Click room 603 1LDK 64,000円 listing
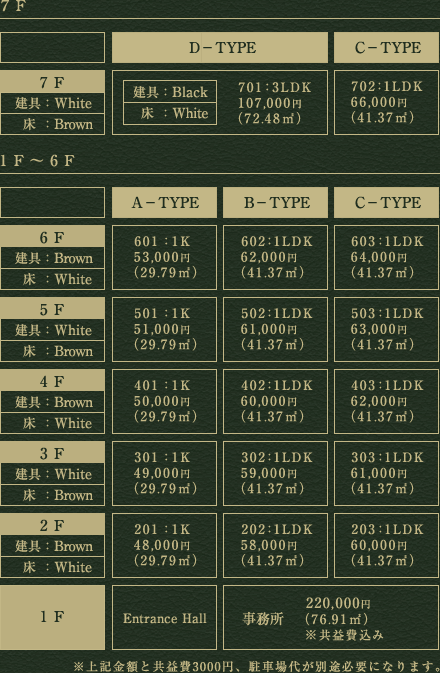The image size is (440, 673). pos(387,258)
